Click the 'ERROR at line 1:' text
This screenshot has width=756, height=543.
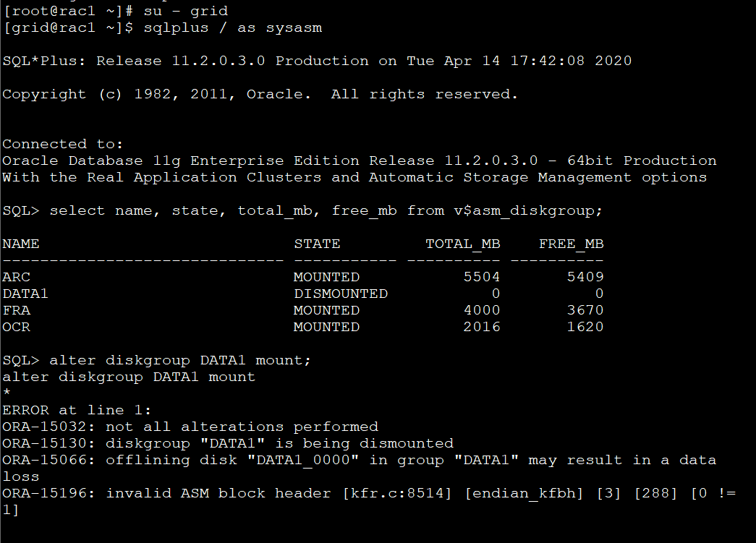(x=77, y=410)
